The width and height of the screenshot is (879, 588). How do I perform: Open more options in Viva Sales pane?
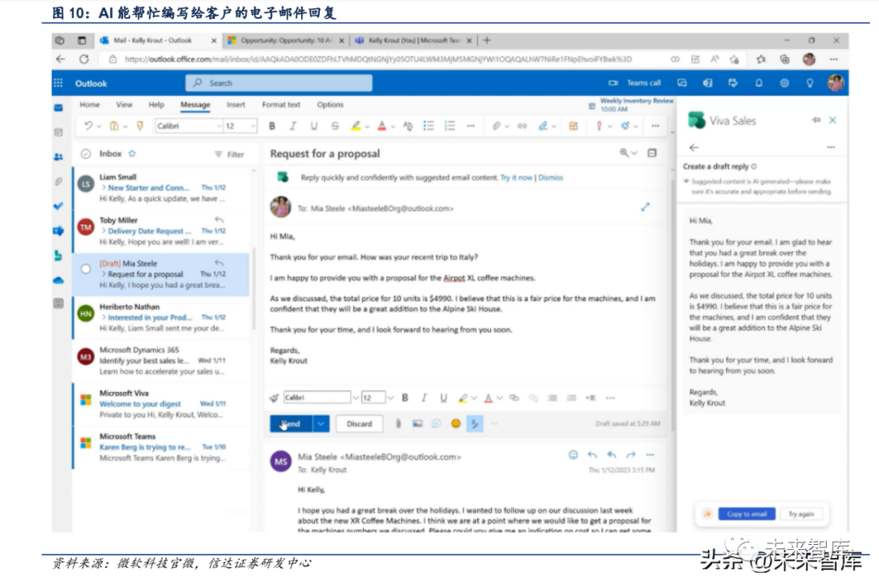click(x=831, y=147)
